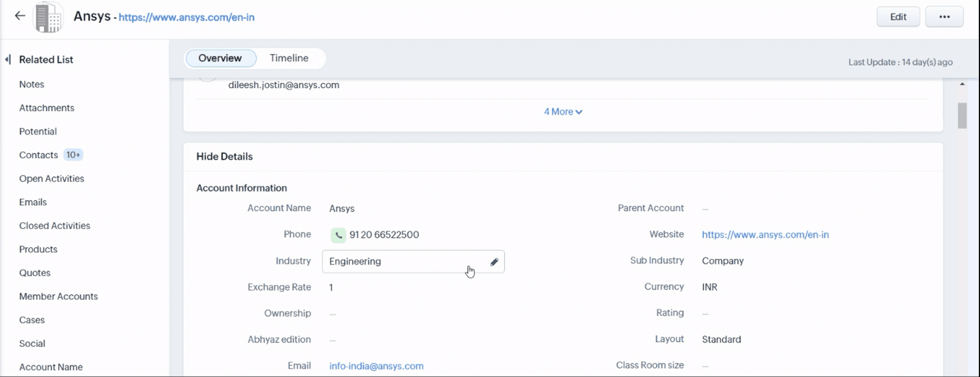Click the Currency value INR
Image resolution: width=980 pixels, height=377 pixels.
click(x=709, y=288)
